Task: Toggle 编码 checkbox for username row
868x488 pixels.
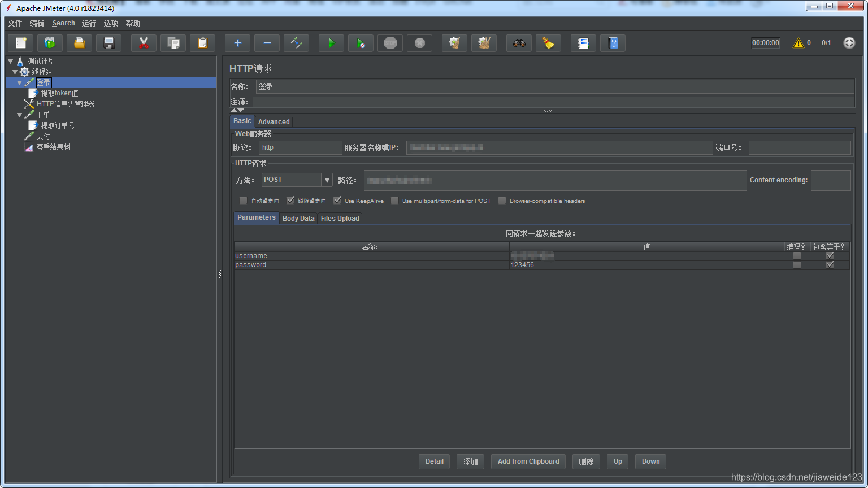Action: click(797, 256)
